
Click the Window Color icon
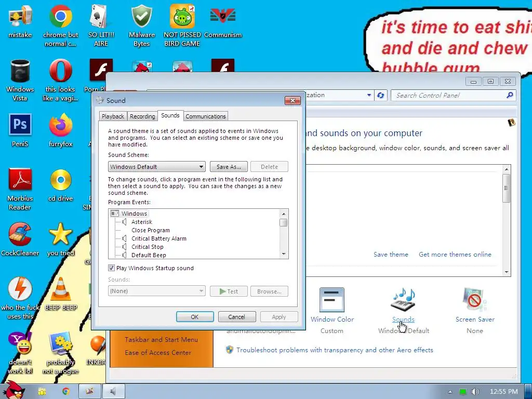pos(332,300)
